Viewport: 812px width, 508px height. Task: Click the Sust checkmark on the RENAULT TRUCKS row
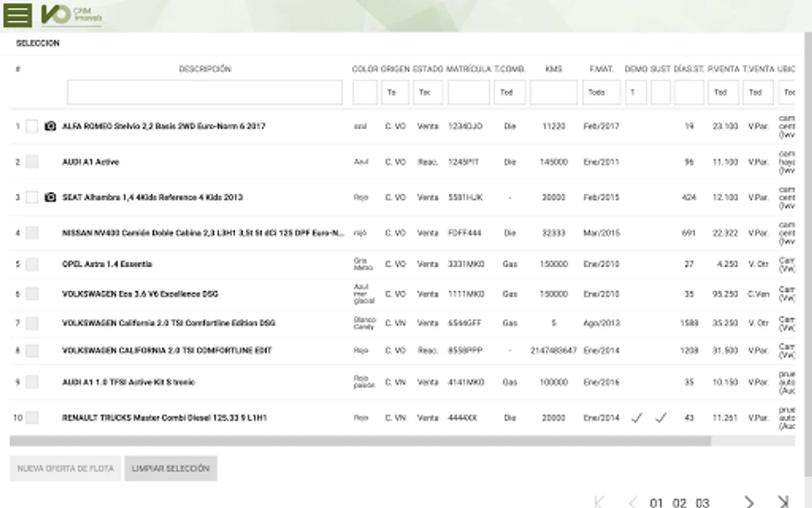pos(661,418)
